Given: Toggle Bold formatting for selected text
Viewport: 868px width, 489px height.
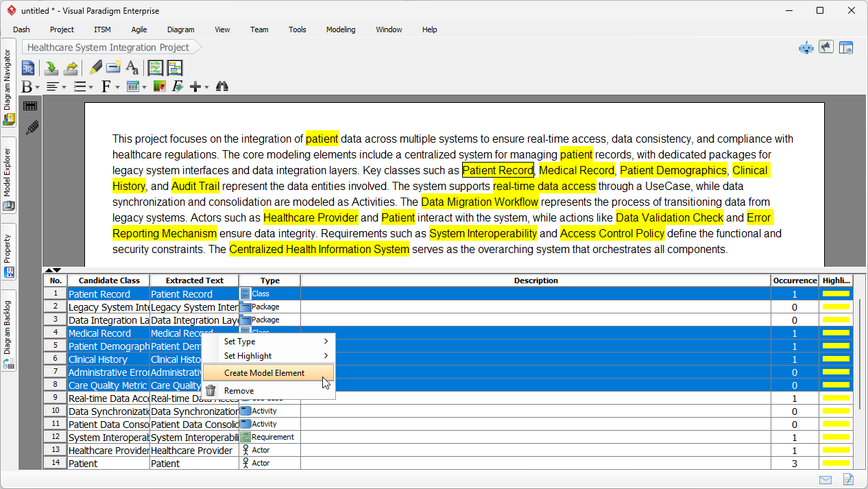Looking at the screenshot, I should point(27,86).
